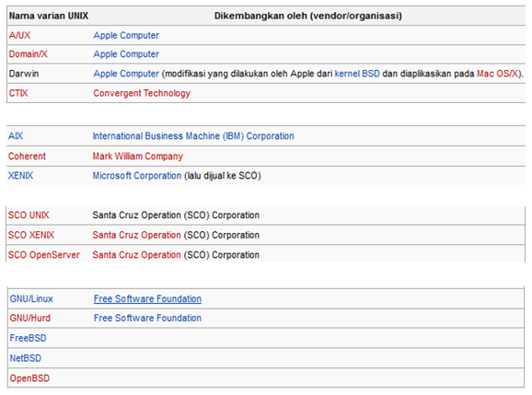The width and height of the screenshot is (532, 395).
Task: Open Apple Computer link in Darwin row
Action: (126, 74)
